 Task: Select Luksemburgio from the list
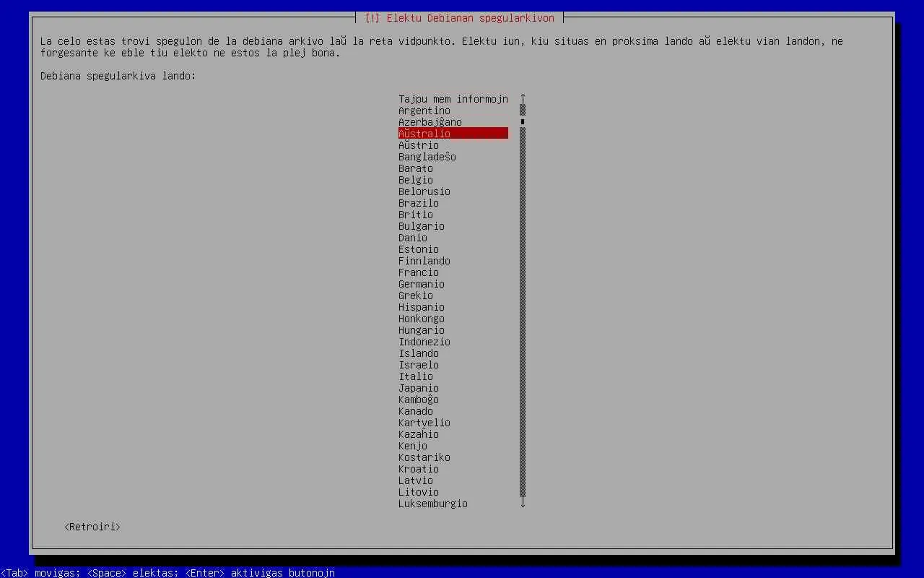(x=433, y=504)
